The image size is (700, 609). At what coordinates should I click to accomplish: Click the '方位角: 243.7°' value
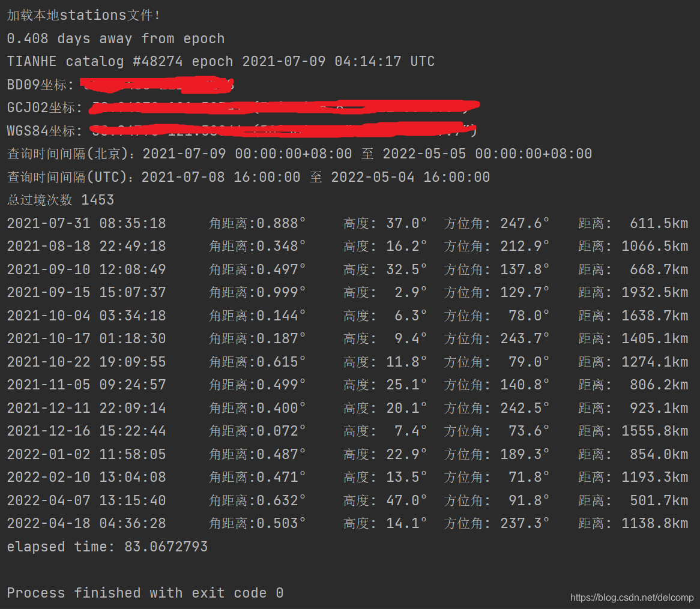[x=496, y=338]
